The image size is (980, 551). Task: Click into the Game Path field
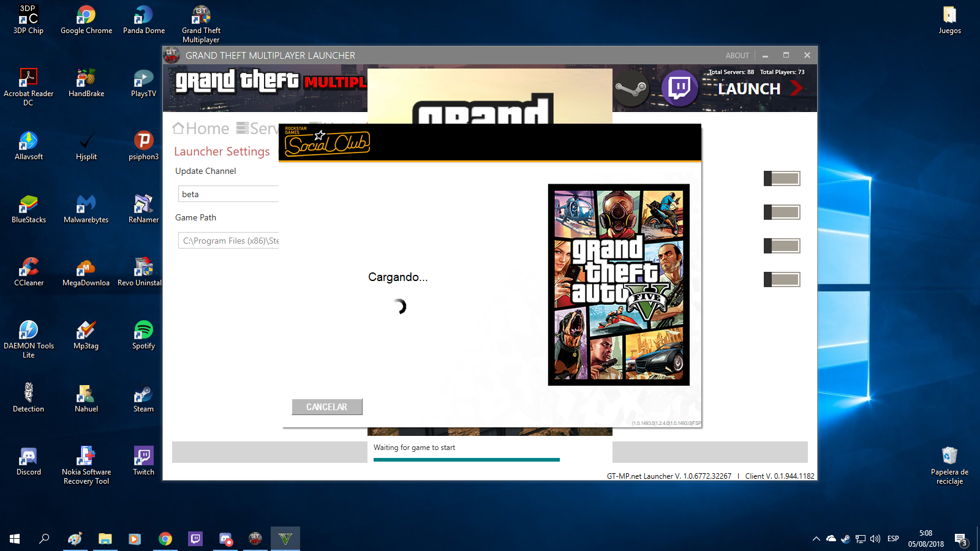coord(228,241)
